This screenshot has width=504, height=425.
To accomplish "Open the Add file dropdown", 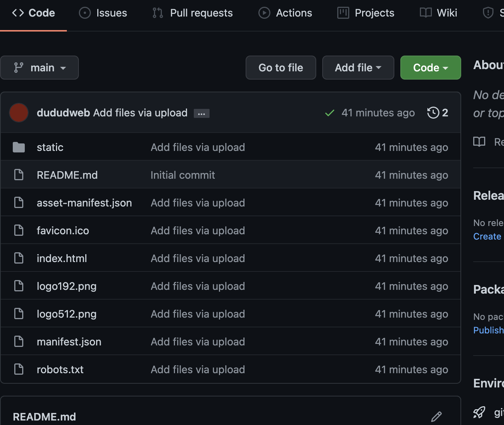I will 358,68.
